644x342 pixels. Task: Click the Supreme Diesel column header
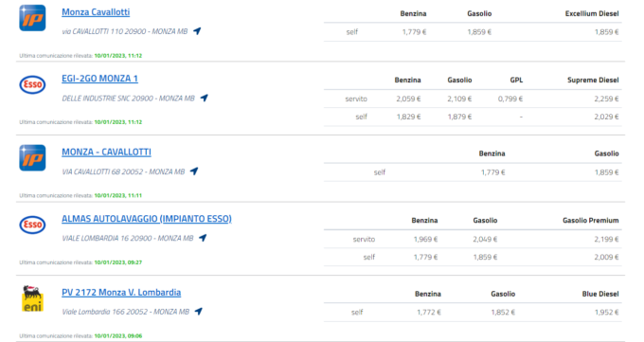[x=593, y=80]
